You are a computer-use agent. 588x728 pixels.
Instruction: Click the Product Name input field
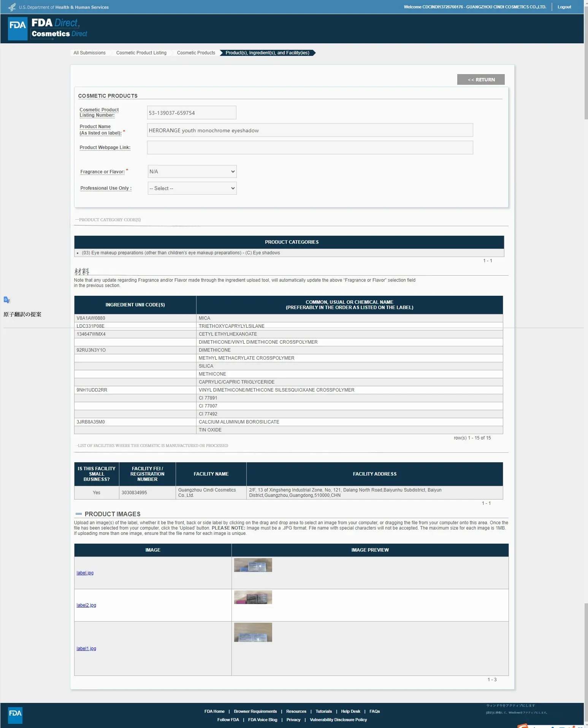pyautogui.click(x=310, y=130)
